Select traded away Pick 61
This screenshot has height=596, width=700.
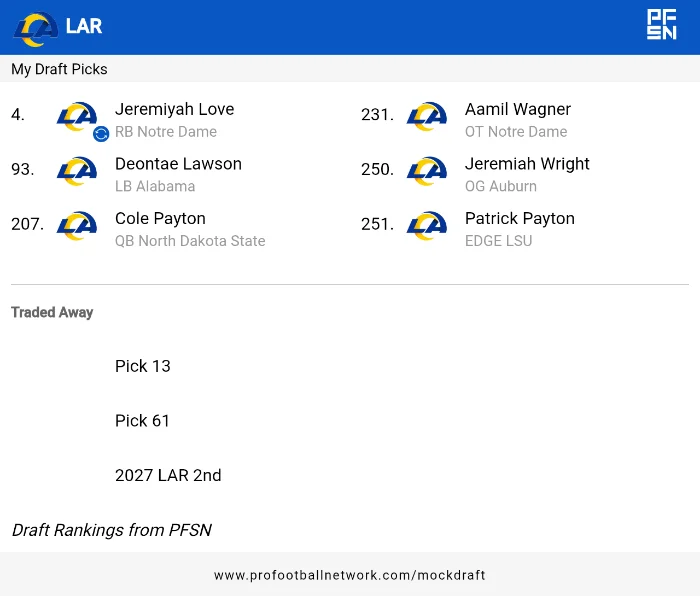[x=143, y=421]
